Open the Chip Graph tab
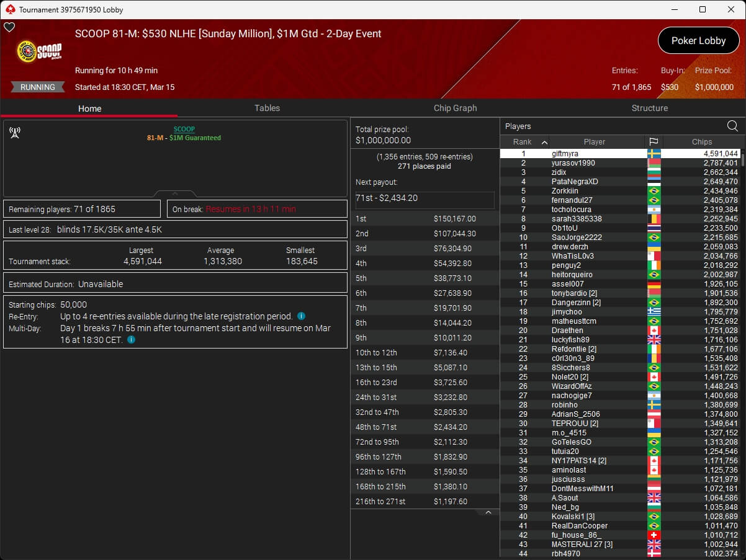746x560 pixels. 455,108
